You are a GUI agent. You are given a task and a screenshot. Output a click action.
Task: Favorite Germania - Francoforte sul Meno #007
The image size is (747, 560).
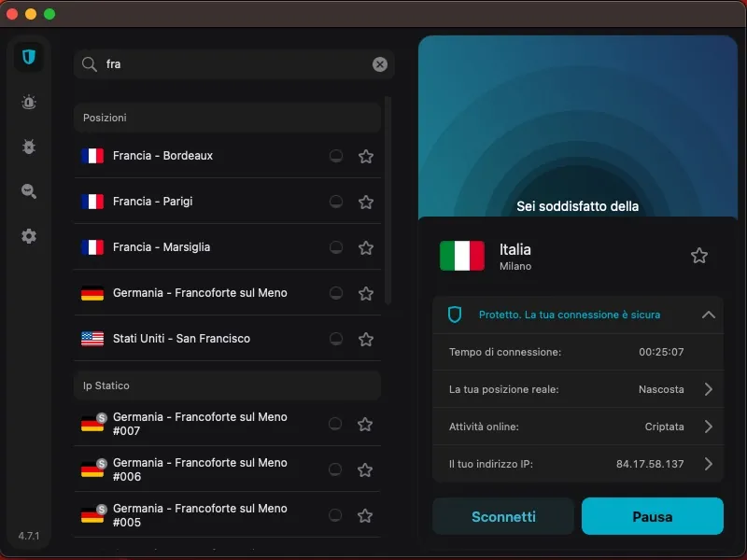pyautogui.click(x=366, y=424)
